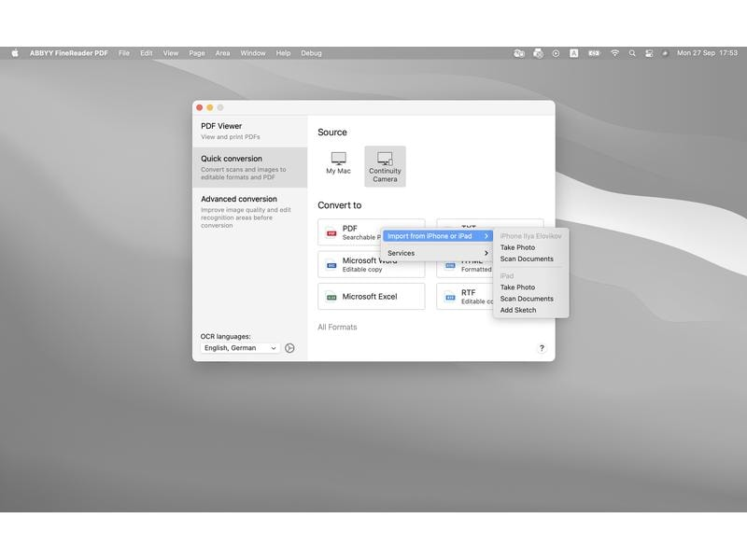Click the Wi-Fi status icon
The width and height of the screenshot is (747, 560).
[x=614, y=53]
